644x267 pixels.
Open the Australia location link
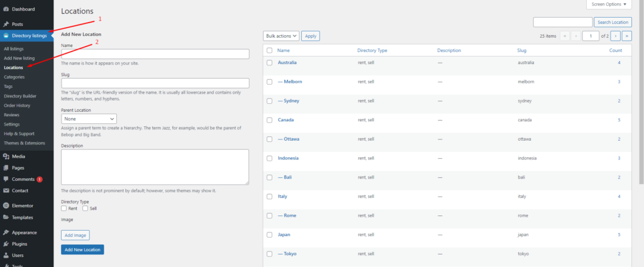(x=287, y=63)
